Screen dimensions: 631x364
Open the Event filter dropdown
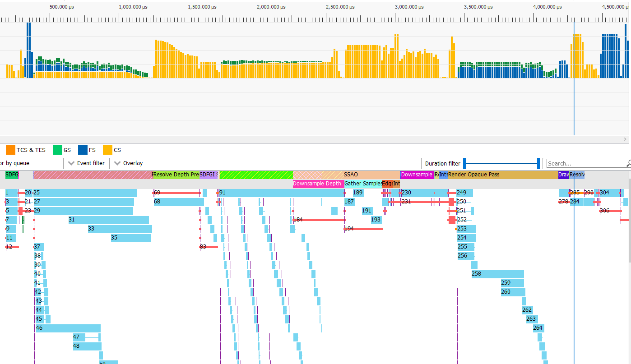87,163
